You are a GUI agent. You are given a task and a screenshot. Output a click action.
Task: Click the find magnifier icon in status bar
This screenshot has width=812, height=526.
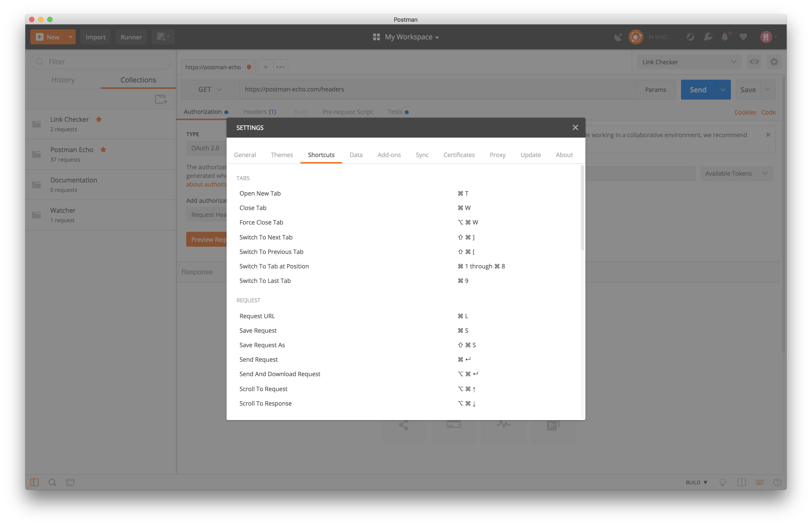(52, 482)
